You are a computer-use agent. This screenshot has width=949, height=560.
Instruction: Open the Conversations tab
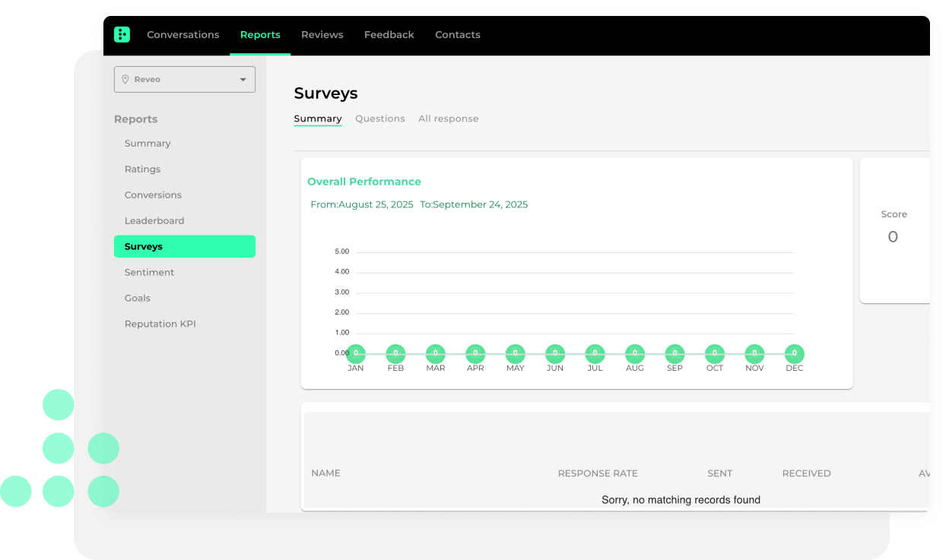[x=182, y=35]
